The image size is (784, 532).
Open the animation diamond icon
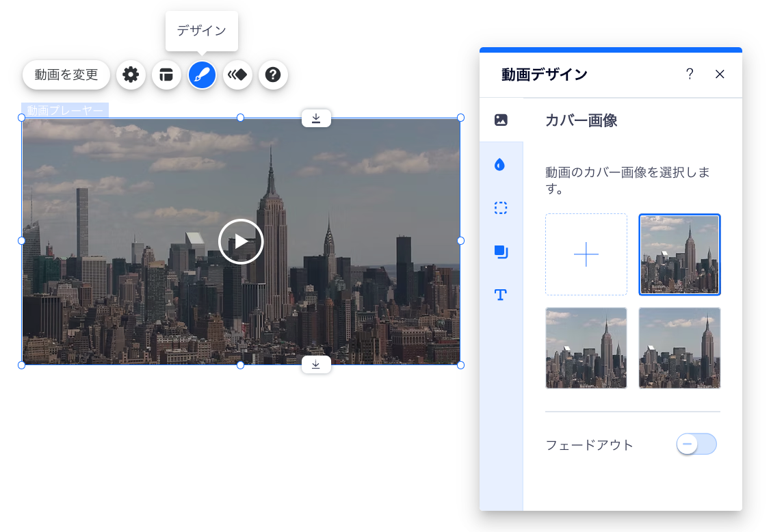pyautogui.click(x=237, y=75)
